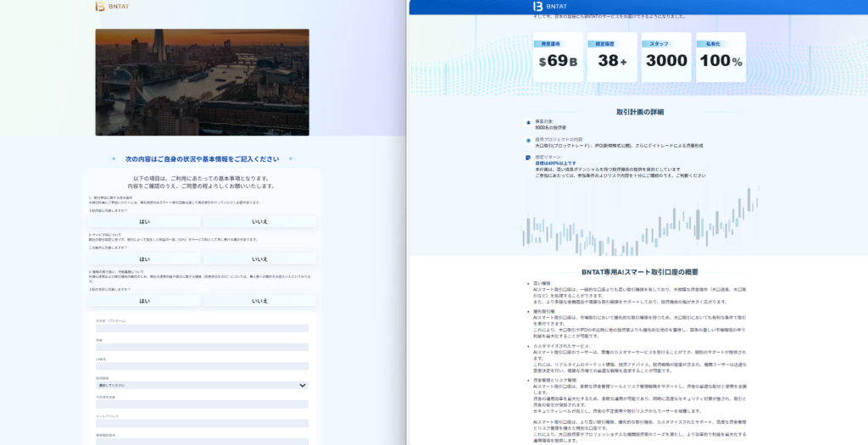
Task: Click the bullet icon beside 高い権限
Action: click(x=527, y=283)
